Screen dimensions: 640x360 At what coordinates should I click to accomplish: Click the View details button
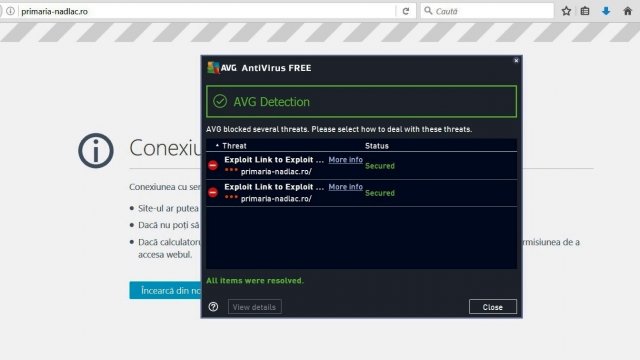tap(254, 307)
